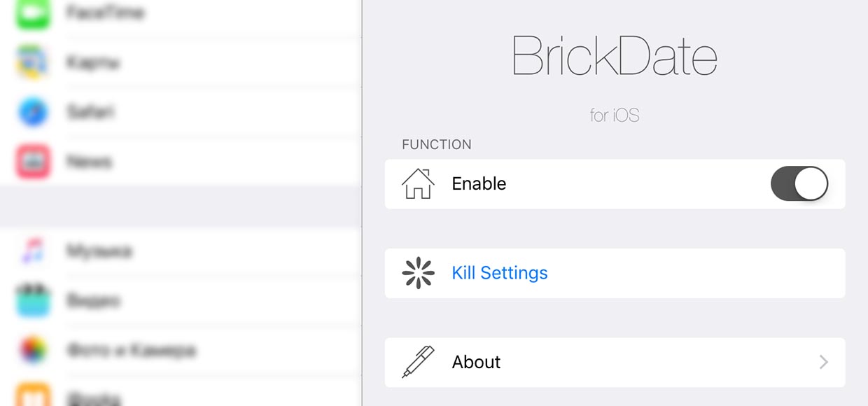Tap the orange iBooks icon
This screenshot has width=868, height=406.
33,395
